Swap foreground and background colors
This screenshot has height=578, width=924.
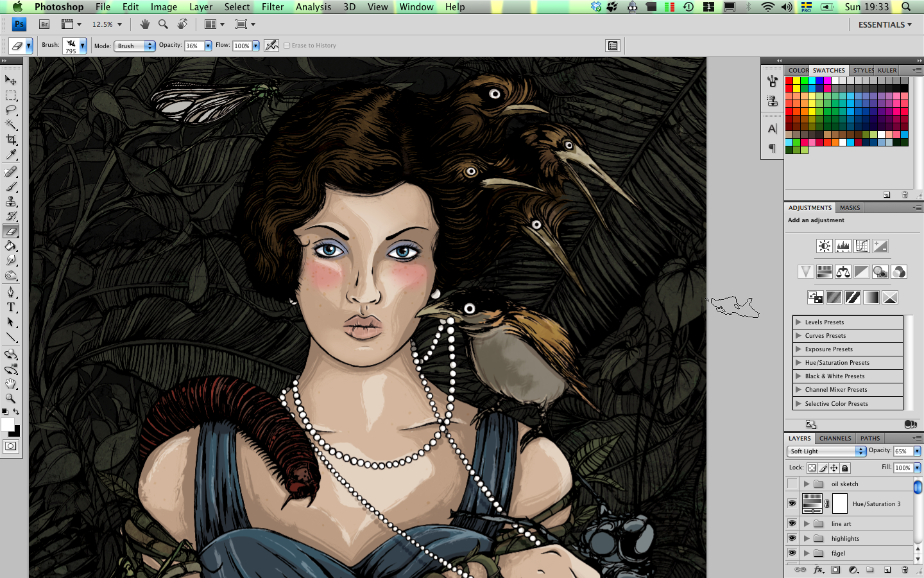16,412
